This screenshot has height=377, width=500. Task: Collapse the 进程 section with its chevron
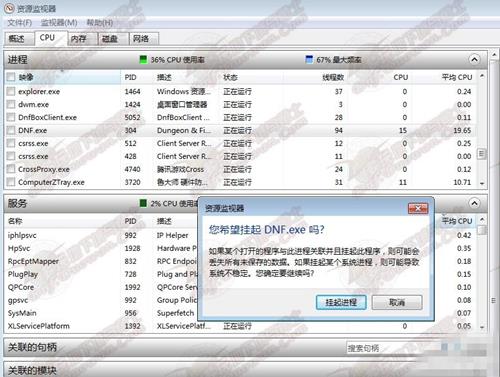[x=474, y=60]
